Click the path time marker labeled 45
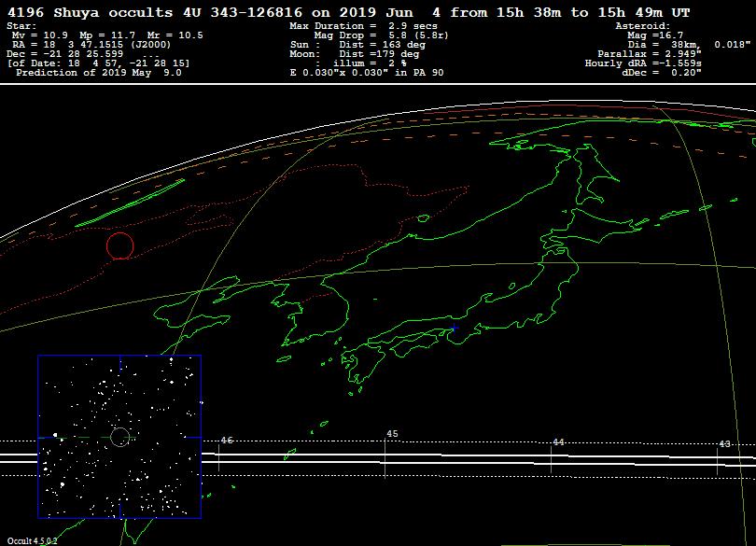Viewport: 756px width, 546px height. coord(392,434)
